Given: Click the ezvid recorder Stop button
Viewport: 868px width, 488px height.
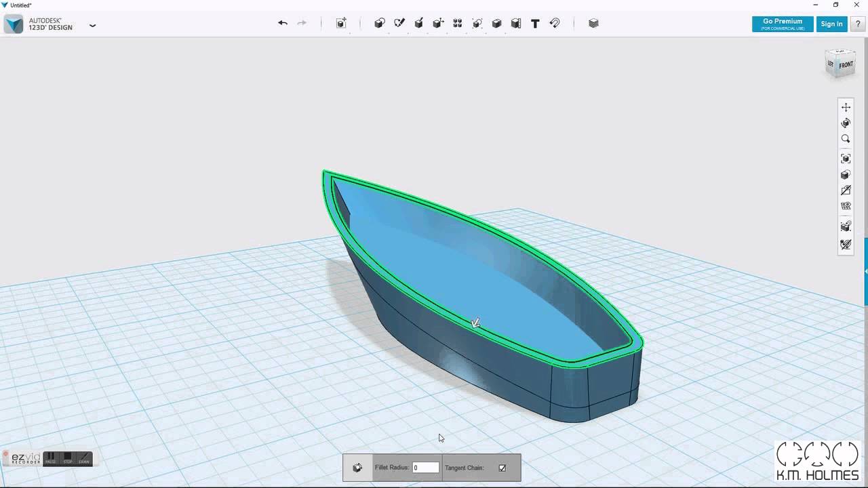Looking at the screenshot, I should [x=68, y=458].
